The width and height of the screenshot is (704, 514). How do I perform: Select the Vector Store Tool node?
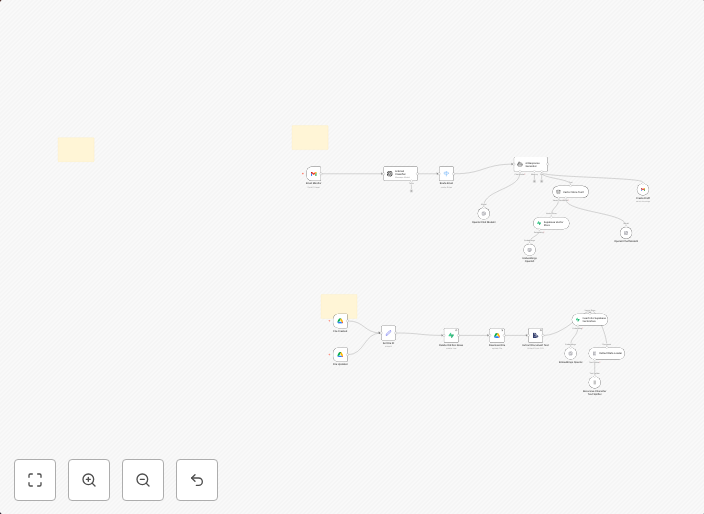pyautogui.click(x=570, y=191)
